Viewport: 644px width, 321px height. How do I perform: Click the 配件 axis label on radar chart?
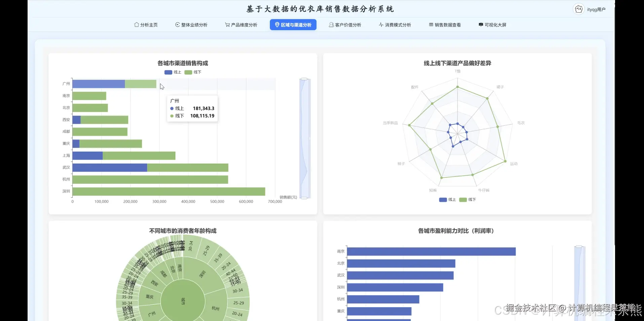[x=415, y=87]
